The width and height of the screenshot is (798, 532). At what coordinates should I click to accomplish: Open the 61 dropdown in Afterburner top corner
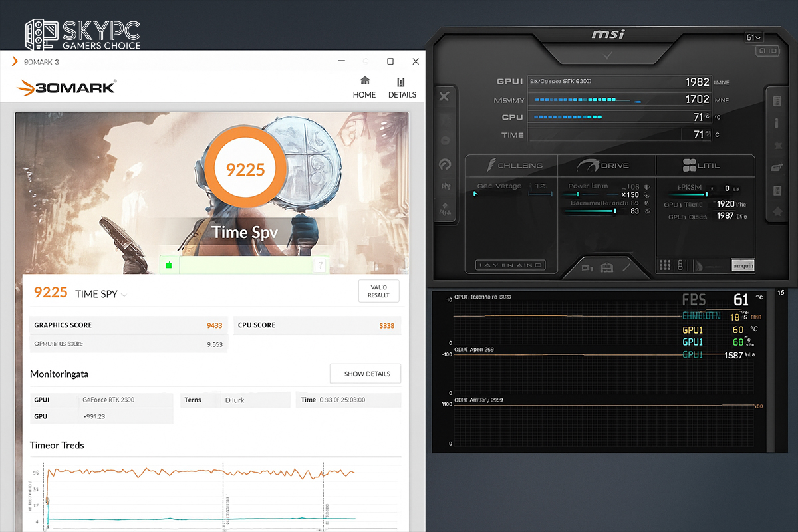(x=754, y=38)
